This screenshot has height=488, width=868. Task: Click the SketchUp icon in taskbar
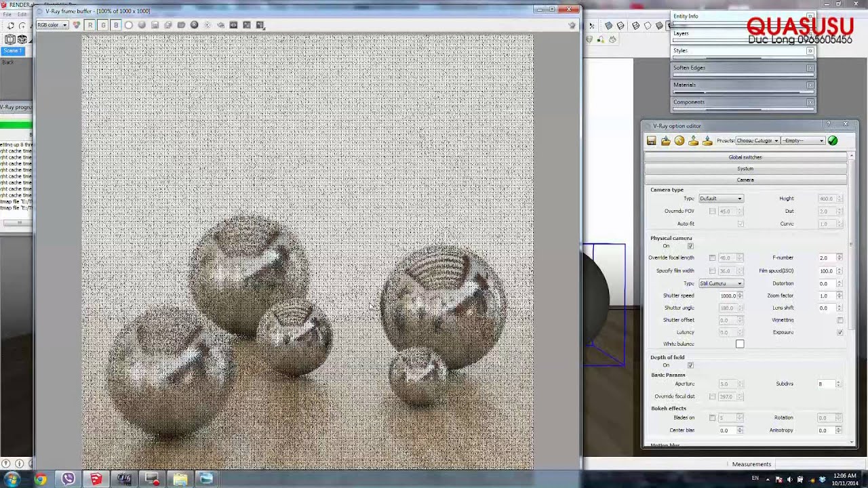[x=96, y=479]
